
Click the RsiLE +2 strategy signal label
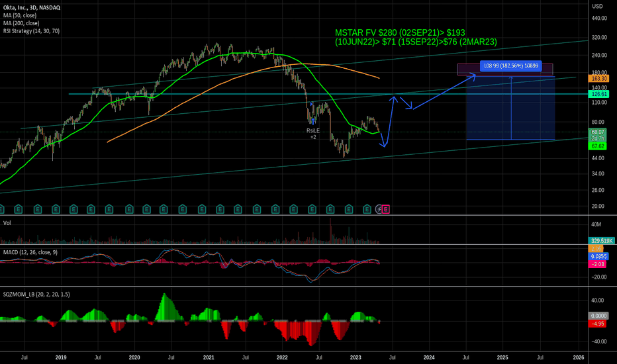(313, 134)
